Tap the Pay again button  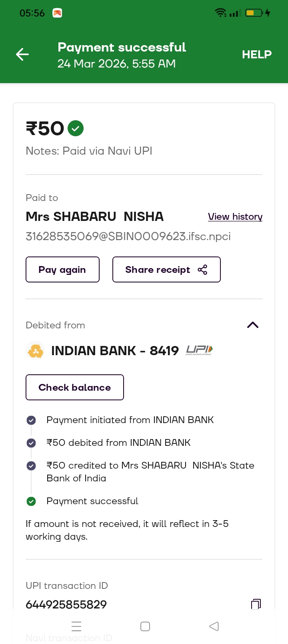click(62, 270)
